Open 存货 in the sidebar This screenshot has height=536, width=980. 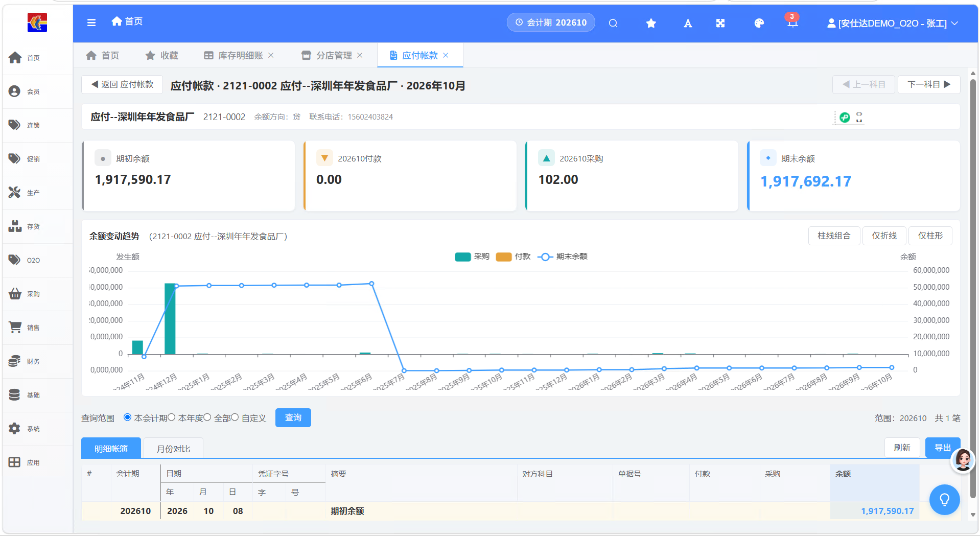(x=37, y=226)
